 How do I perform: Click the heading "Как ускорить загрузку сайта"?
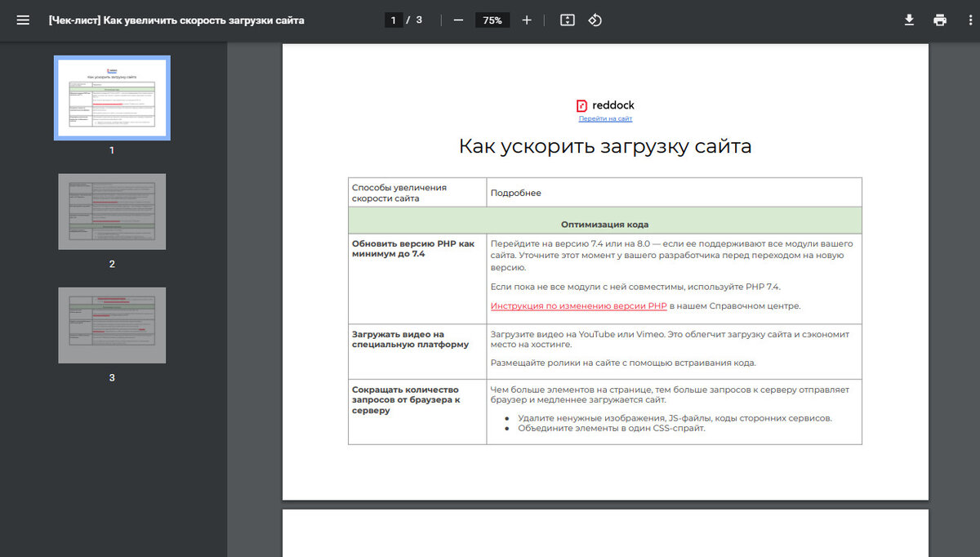click(x=604, y=147)
